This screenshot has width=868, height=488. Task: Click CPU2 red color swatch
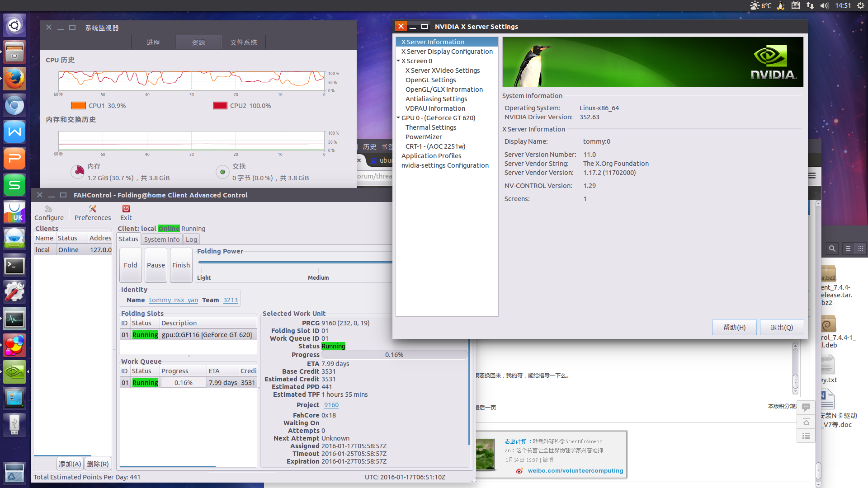[x=220, y=106]
